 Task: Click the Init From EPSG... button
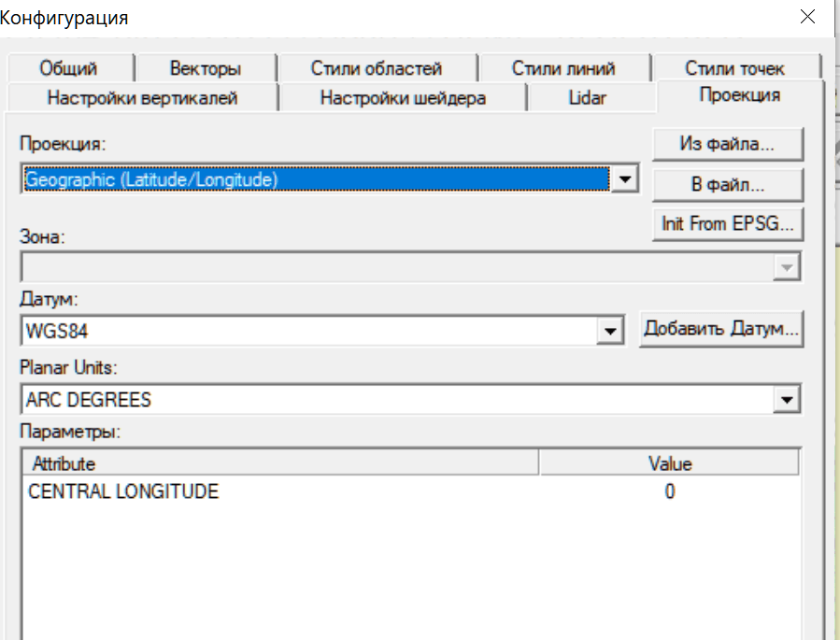[x=727, y=224]
